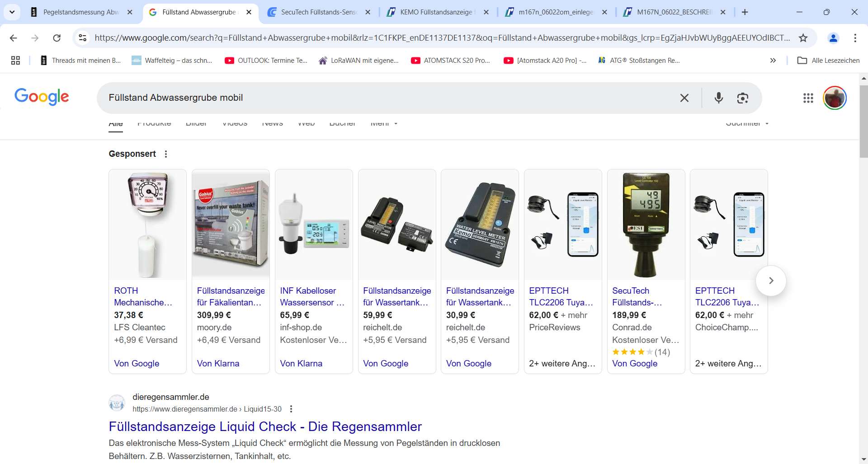
Task: Open the tab search dropdown arrow
Action: click(x=12, y=12)
